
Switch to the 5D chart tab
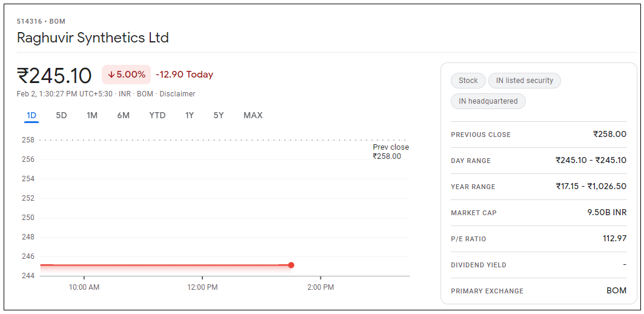tap(61, 116)
